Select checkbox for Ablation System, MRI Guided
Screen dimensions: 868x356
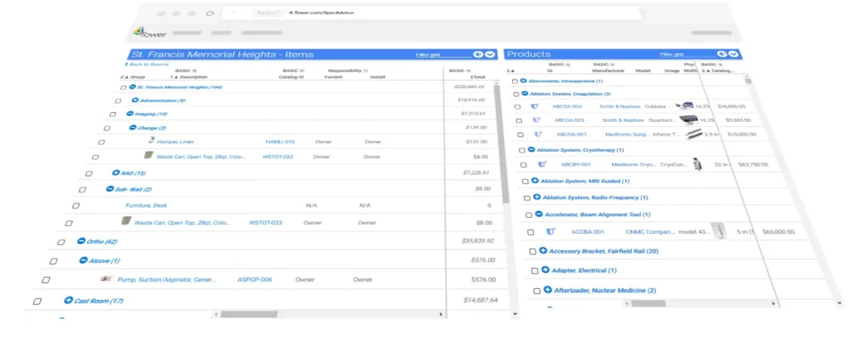point(525,181)
